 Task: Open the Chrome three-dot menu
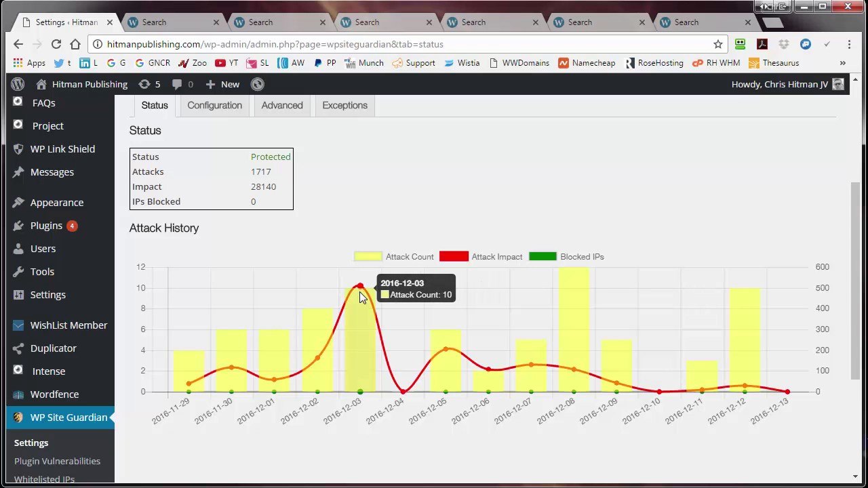point(849,44)
